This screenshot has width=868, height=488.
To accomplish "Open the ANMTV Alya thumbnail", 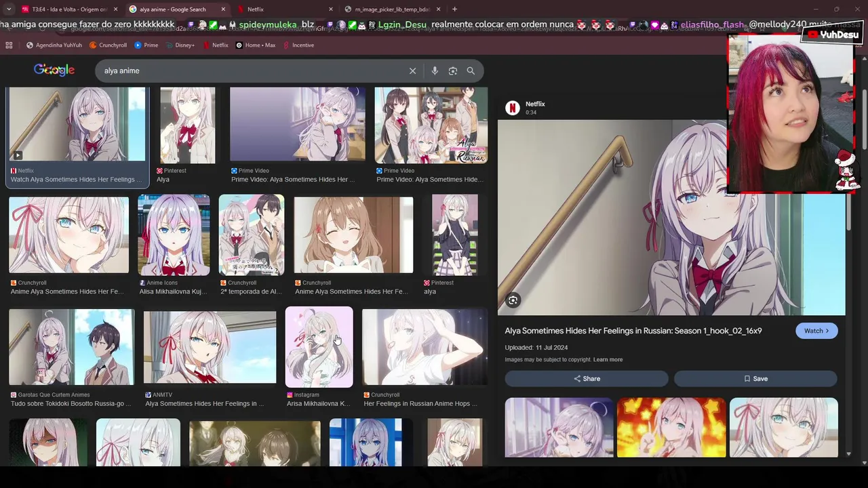I will (x=210, y=347).
